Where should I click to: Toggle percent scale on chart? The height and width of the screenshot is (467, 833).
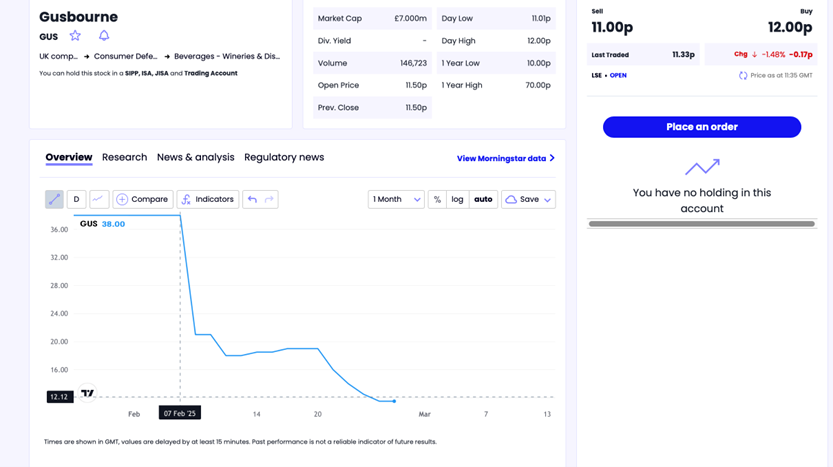pos(437,199)
